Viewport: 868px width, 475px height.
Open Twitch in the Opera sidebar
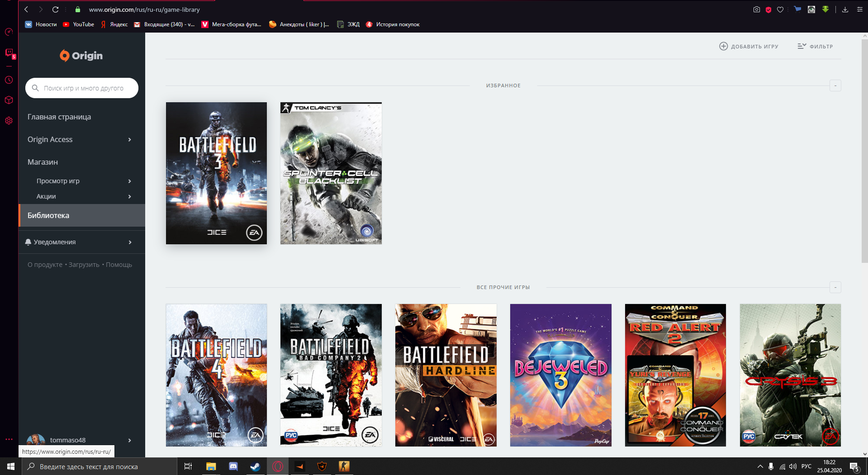click(x=9, y=53)
